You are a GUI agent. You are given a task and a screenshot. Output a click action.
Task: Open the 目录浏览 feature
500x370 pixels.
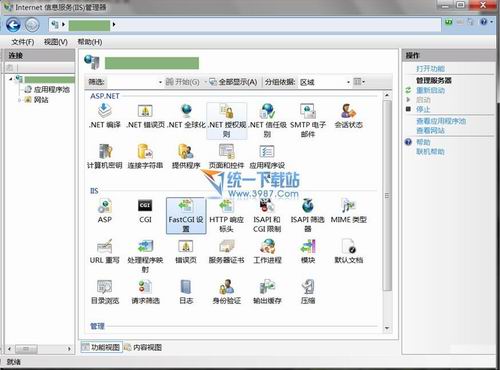105,292
